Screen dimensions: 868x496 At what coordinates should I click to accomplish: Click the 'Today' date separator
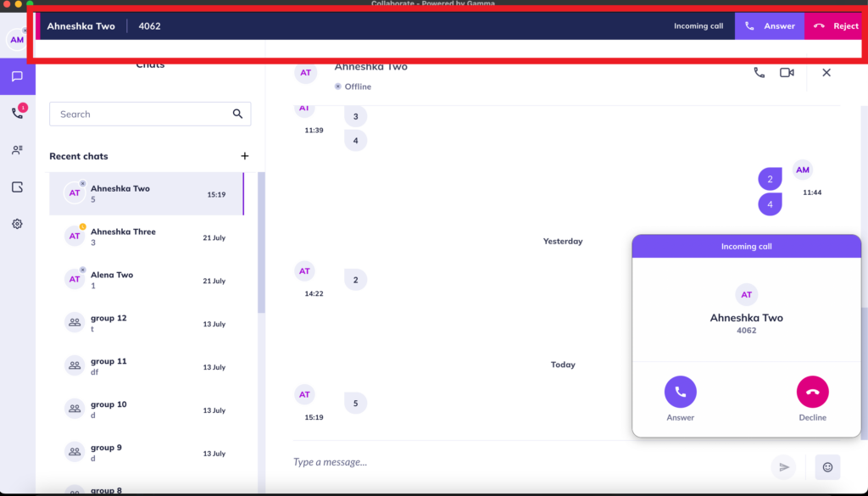click(x=563, y=365)
